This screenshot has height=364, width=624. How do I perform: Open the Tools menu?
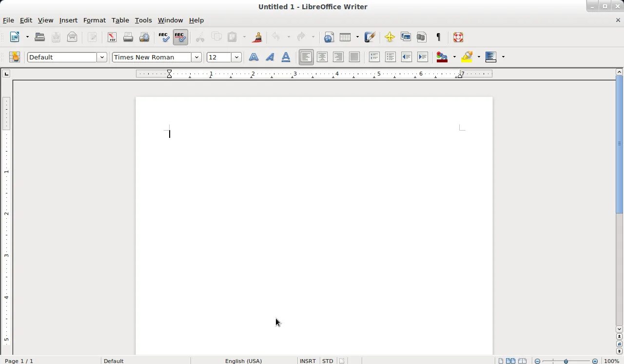[143, 20]
